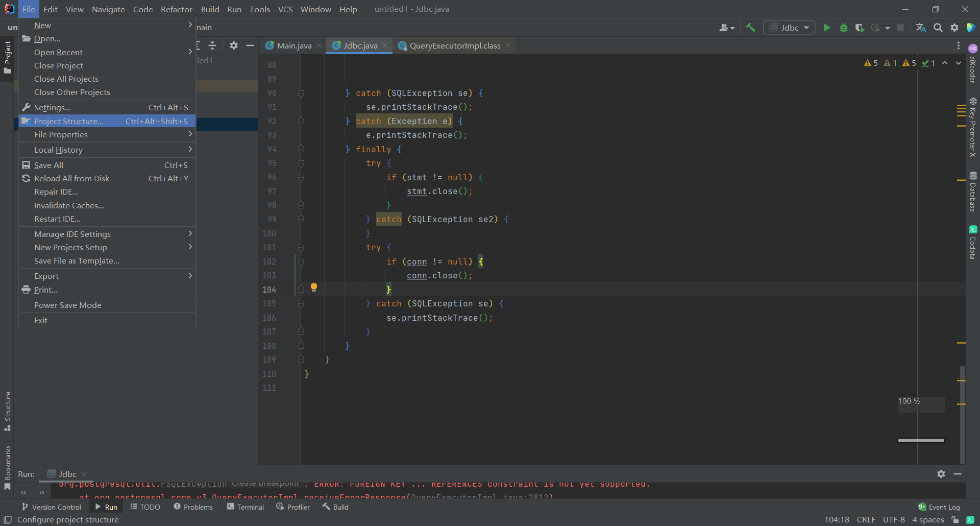Click the green Run button in toolbar
The width and height of the screenshot is (980, 526).
point(827,28)
